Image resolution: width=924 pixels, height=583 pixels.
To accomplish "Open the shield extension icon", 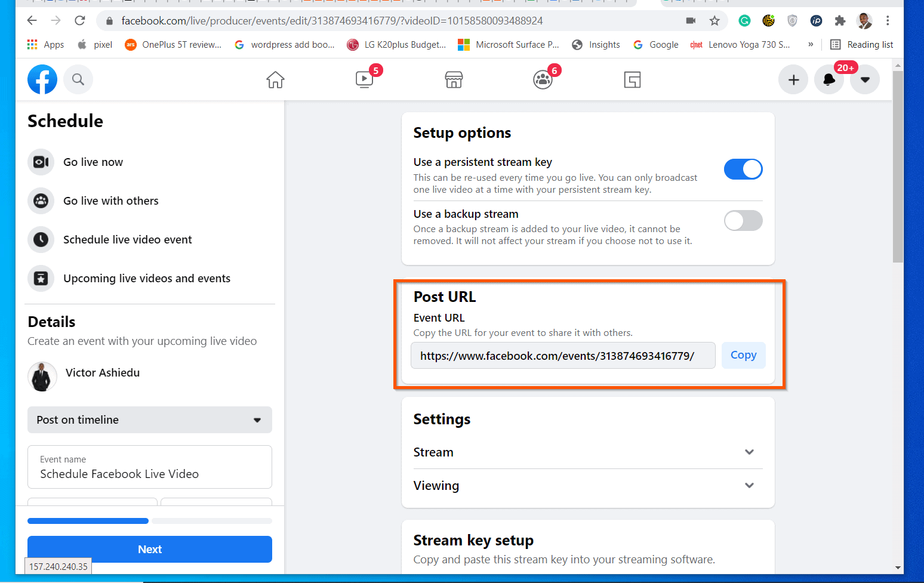I will tap(792, 21).
